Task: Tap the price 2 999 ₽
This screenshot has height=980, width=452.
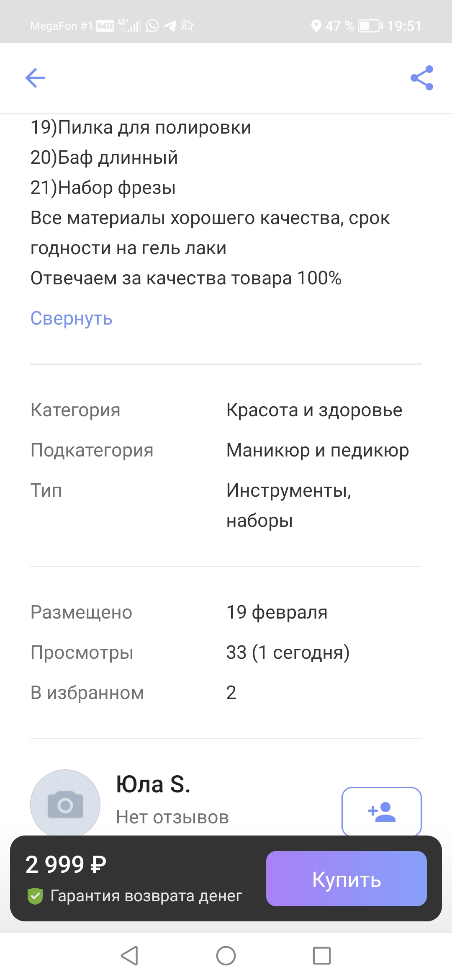Action: [x=66, y=864]
